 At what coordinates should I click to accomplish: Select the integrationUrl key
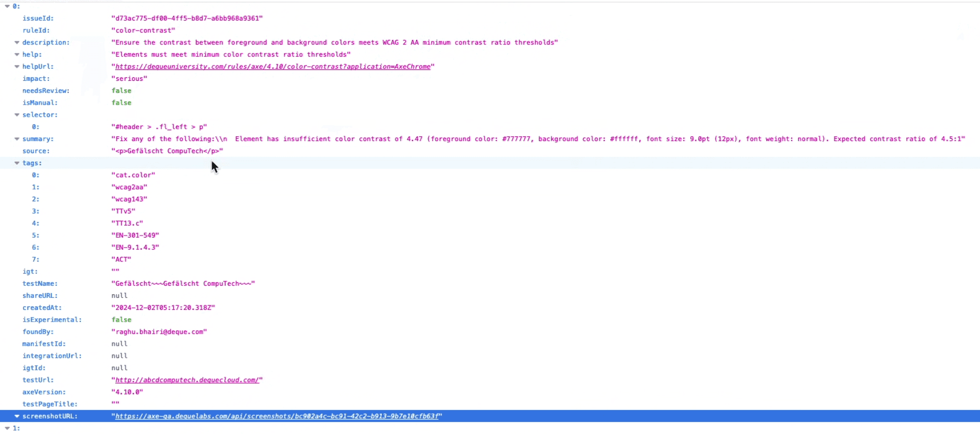pyautogui.click(x=52, y=356)
